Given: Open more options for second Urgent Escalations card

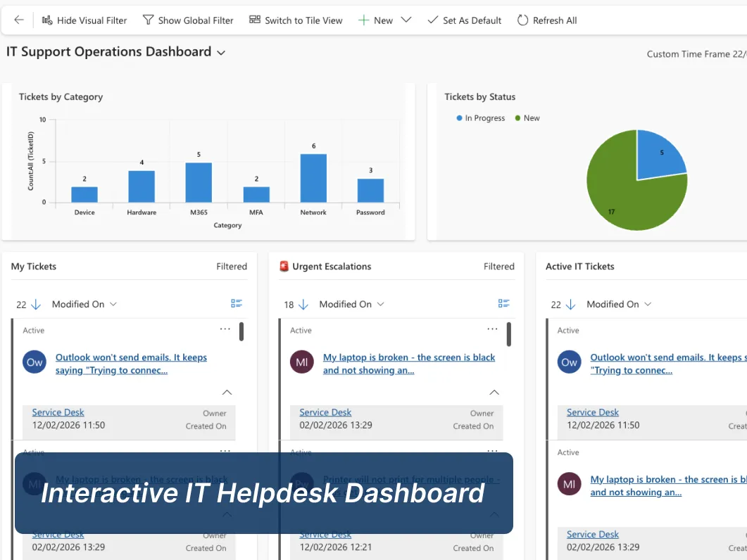Looking at the screenshot, I should tap(492, 450).
